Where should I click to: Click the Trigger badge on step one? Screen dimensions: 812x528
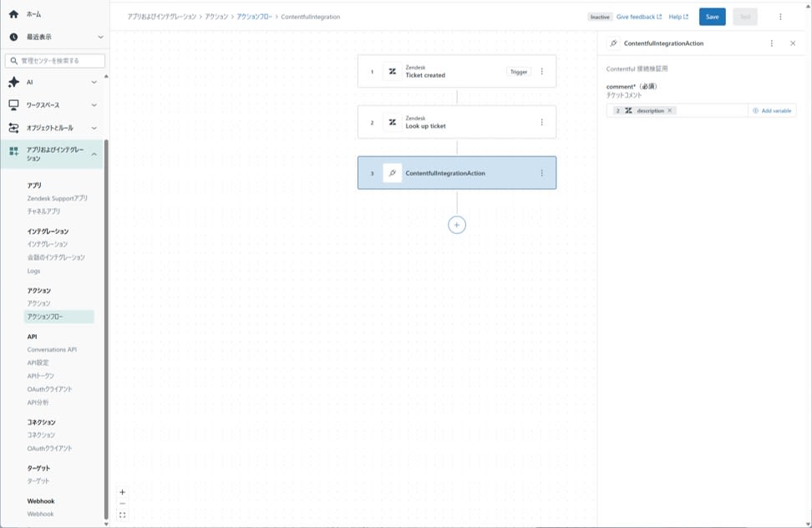tap(519, 72)
